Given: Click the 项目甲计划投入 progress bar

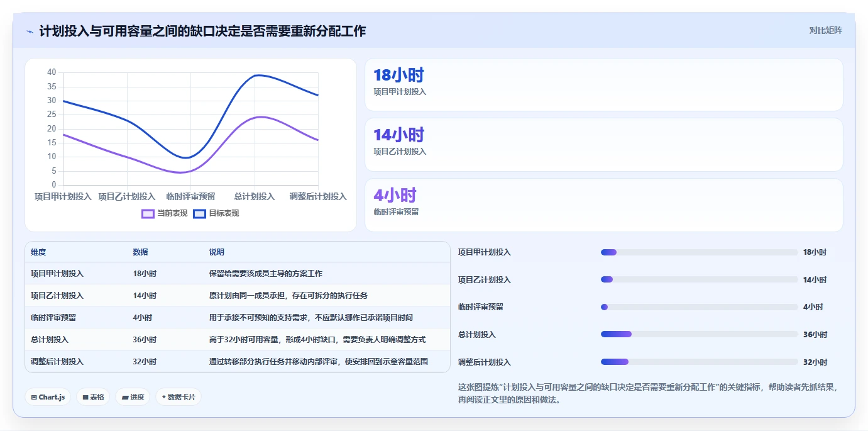Looking at the screenshot, I should pyautogui.click(x=699, y=252).
